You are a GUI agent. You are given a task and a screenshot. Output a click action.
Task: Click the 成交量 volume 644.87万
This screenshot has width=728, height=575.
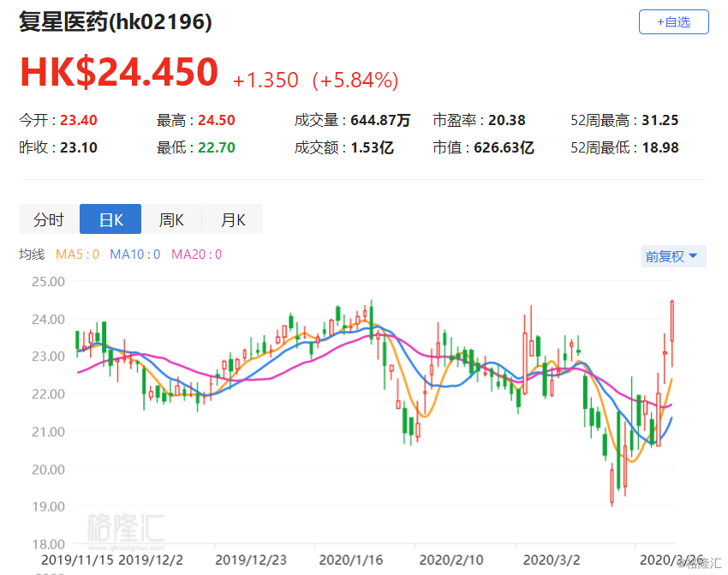pos(380,120)
